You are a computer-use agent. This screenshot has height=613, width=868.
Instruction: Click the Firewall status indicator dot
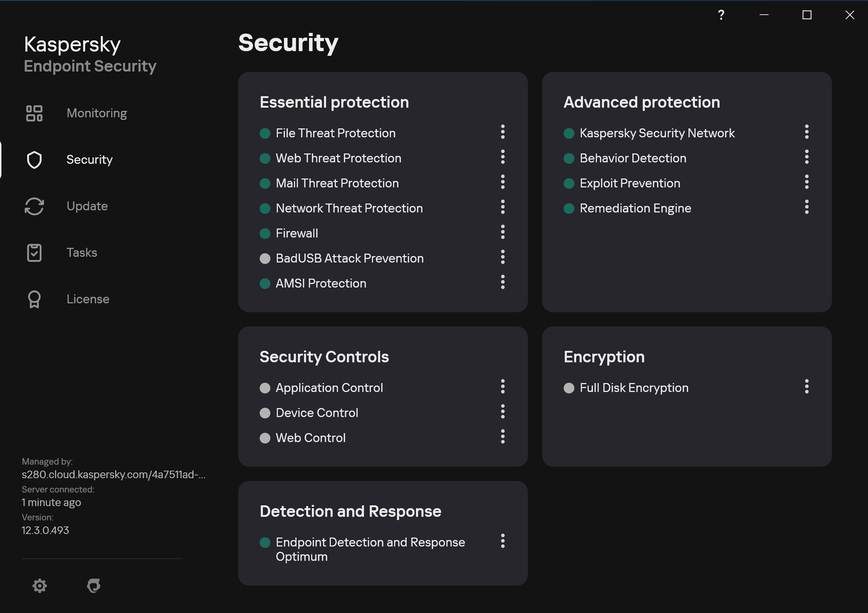click(x=265, y=234)
